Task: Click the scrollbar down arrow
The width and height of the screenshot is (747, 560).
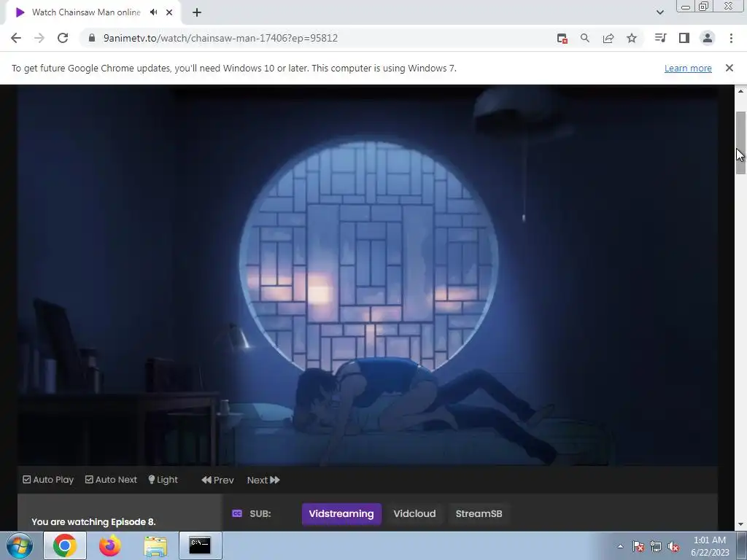Action: pos(740,525)
